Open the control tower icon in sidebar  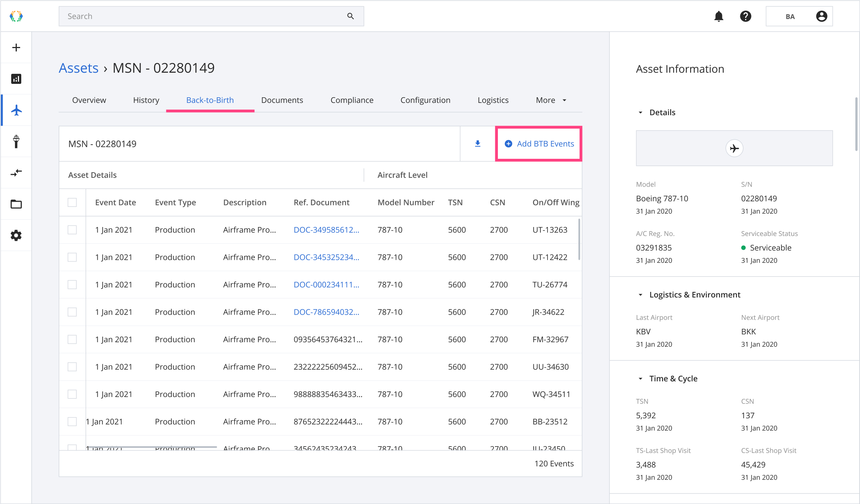tap(16, 142)
